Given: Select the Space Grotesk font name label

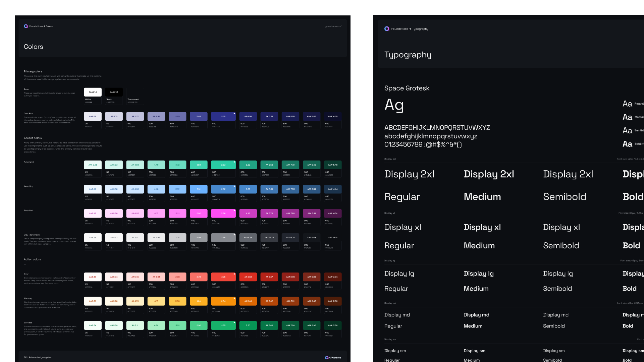Looking at the screenshot, I should coord(407,88).
